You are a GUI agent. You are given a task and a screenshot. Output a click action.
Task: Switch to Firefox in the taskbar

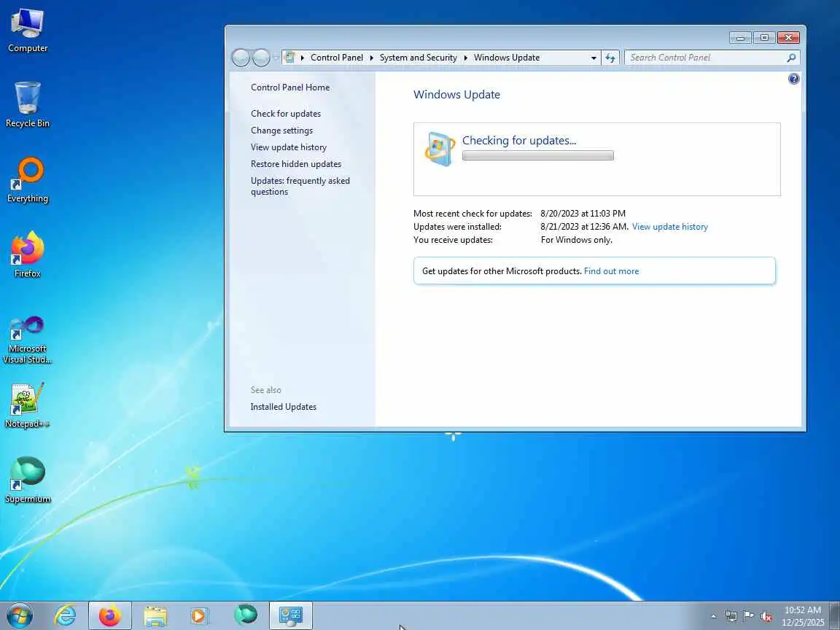click(110, 615)
